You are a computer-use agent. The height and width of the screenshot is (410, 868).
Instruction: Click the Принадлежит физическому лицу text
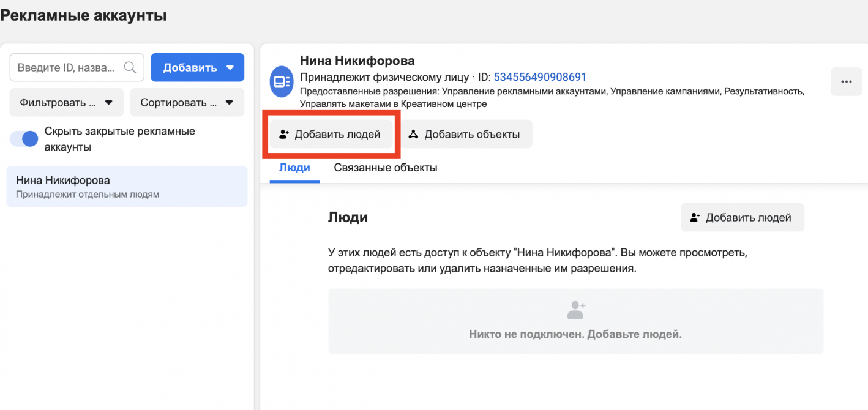pos(385,77)
